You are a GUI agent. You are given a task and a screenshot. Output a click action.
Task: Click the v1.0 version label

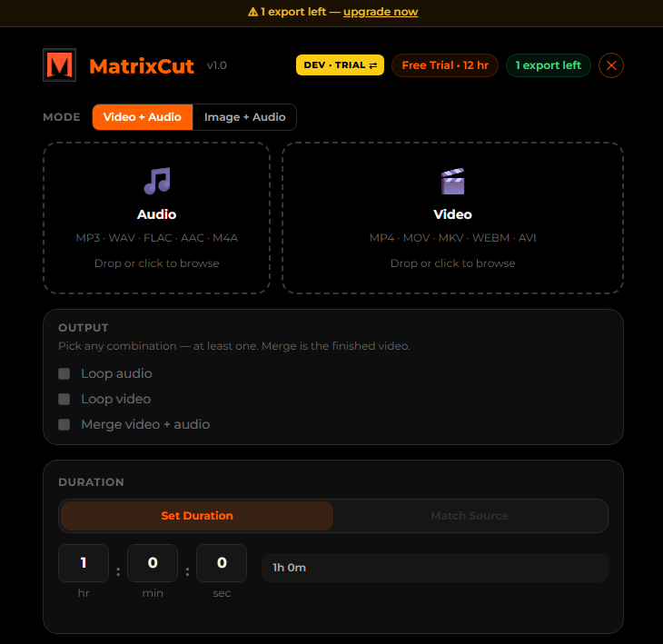coord(217,65)
